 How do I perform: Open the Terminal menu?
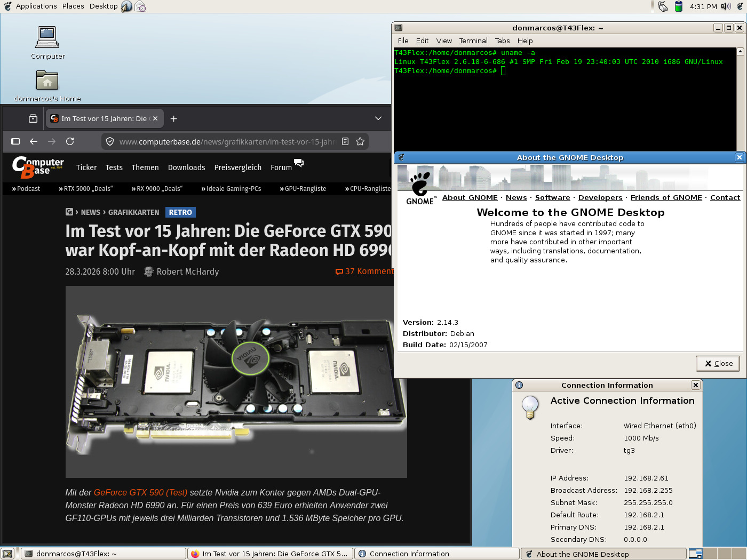pos(473,41)
